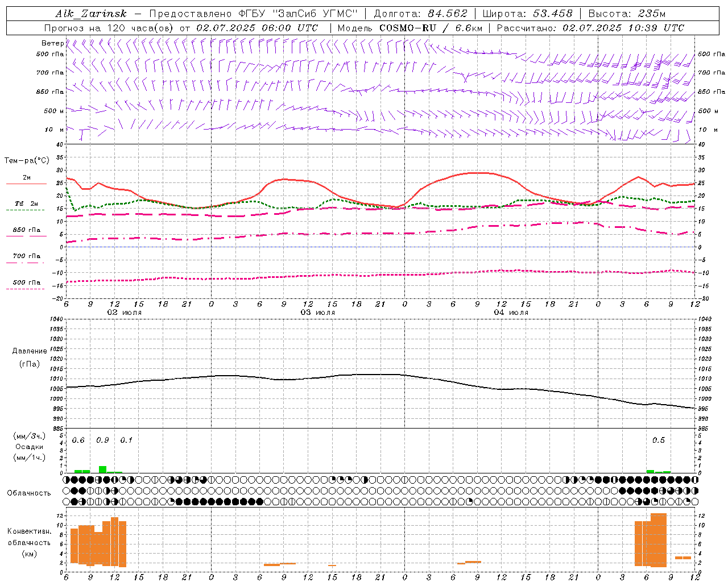728x582 pixels.
Task: Click the calculation time 02.07.2025 10:39 UTC
Action: [x=623, y=28]
